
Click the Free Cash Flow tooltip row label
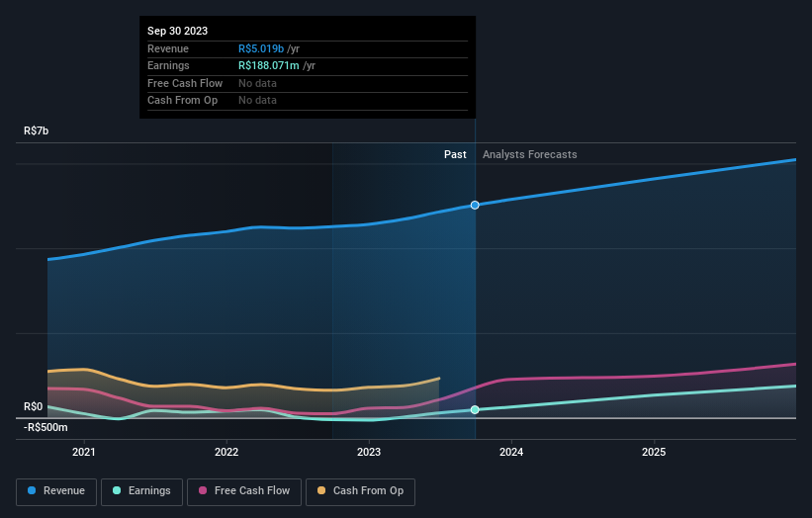(x=185, y=83)
